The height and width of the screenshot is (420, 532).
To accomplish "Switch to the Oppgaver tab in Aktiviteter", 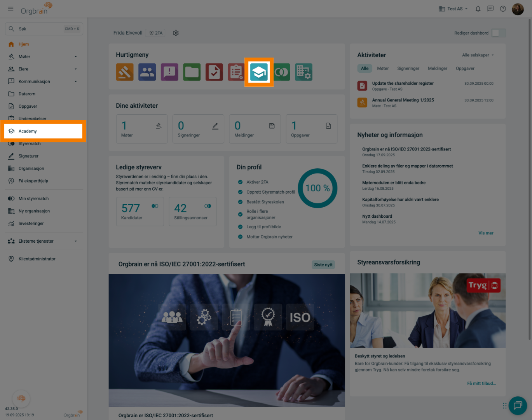I will [x=465, y=68].
